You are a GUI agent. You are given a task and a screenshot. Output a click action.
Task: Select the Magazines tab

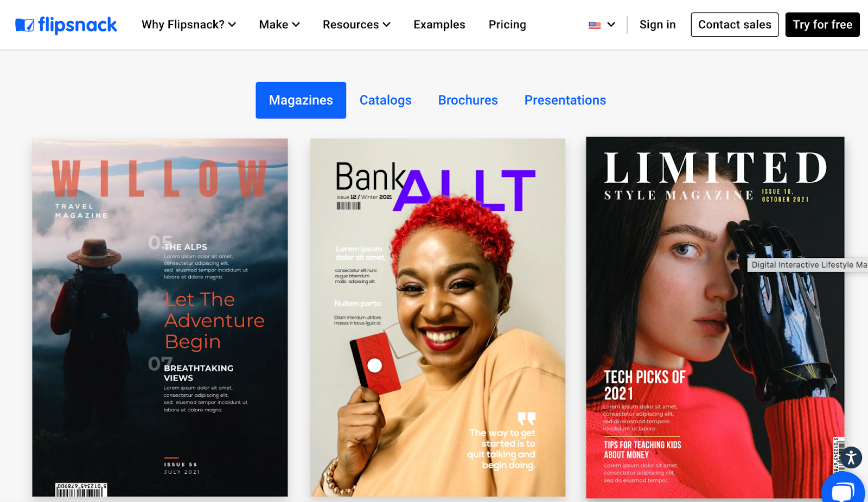301,100
